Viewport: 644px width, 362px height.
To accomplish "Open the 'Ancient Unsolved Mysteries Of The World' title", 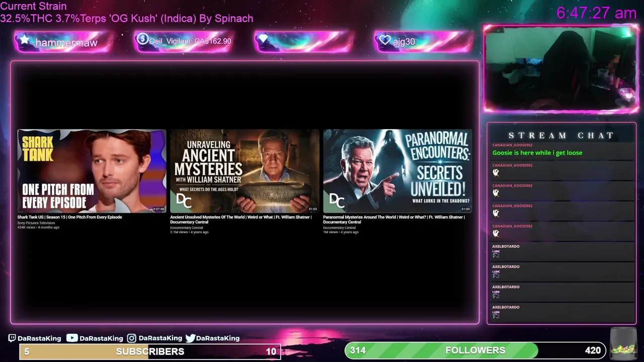I will pyautogui.click(x=240, y=219).
